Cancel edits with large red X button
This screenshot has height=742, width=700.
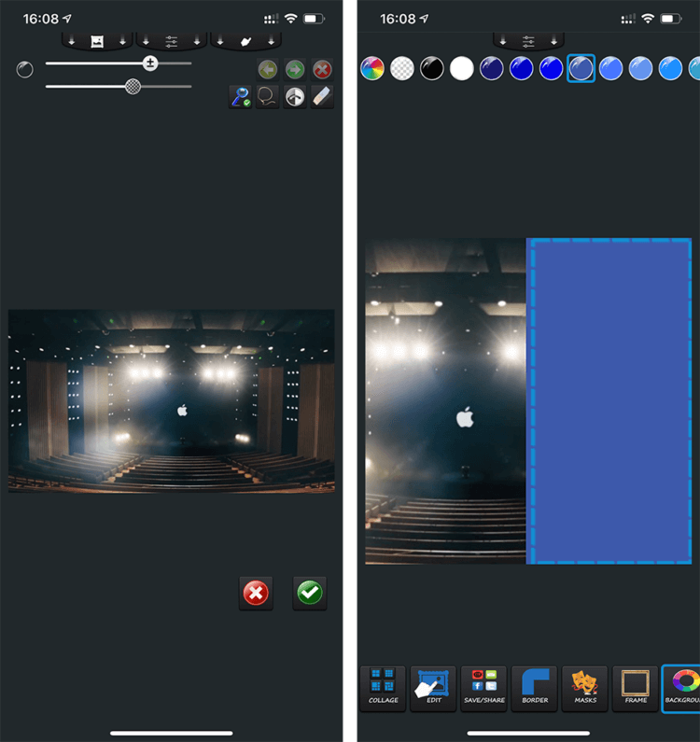[x=256, y=593]
